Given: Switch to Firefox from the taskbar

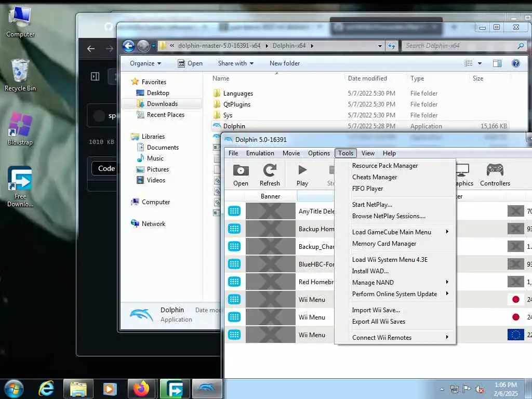Looking at the screenshot, I should click(141, 389).
